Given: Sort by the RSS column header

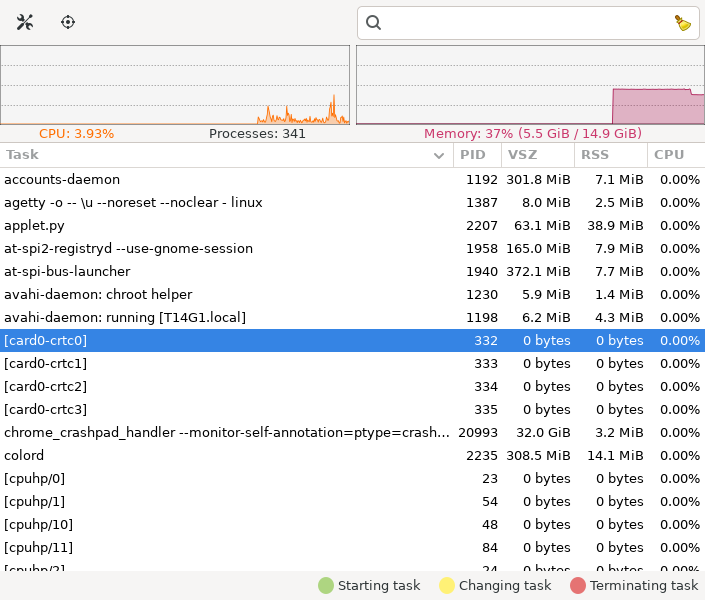Looking at the screenshot, I should point(611,155).
